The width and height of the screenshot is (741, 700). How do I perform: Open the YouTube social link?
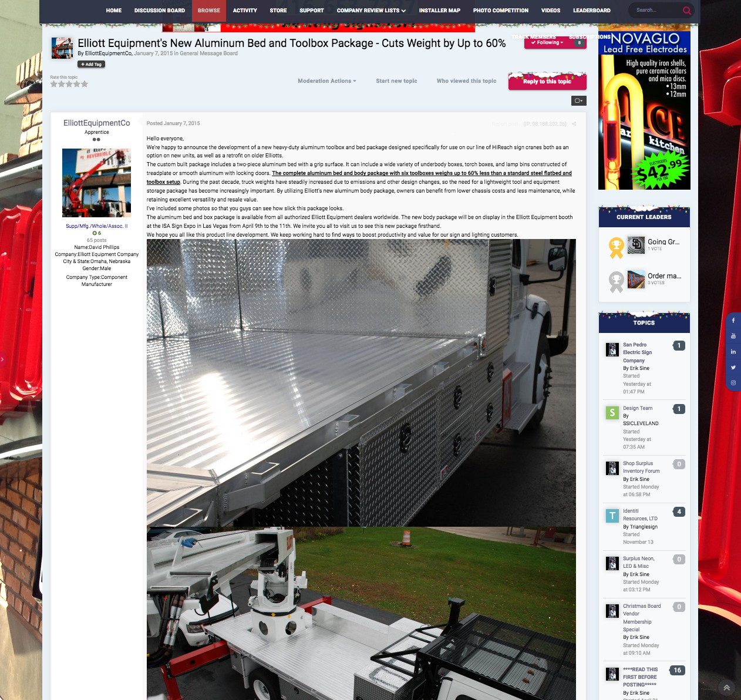(733, 336)
